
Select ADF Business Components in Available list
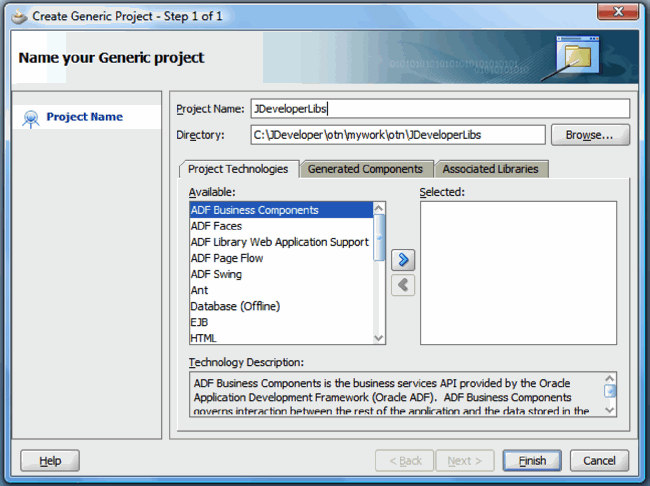[x=281, y=210]
